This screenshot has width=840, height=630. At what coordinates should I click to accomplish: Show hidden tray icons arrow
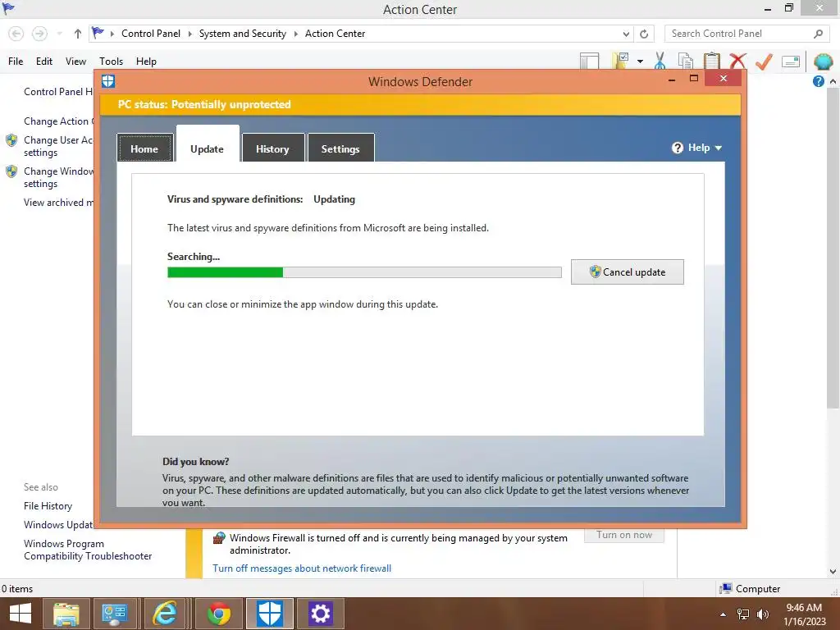pos(724,614)
